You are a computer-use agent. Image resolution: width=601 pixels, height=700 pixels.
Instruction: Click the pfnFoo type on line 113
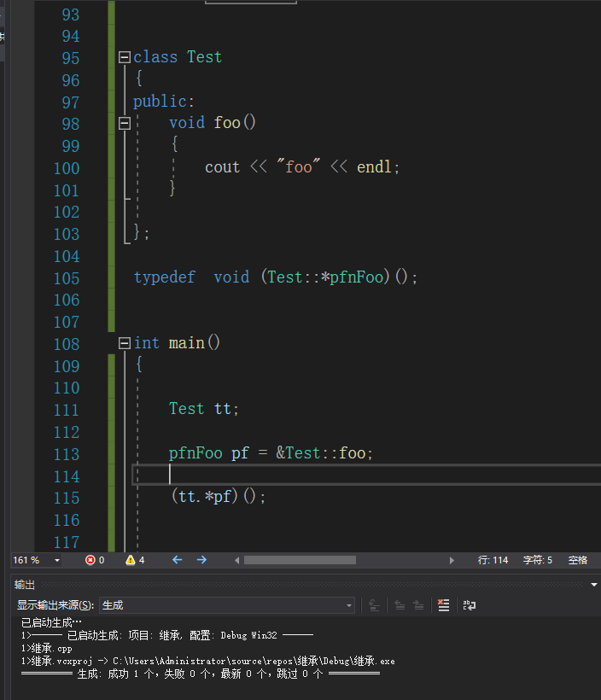[x=195, y=453]
